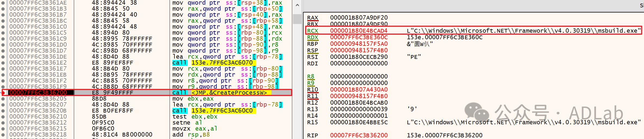Select the RIP register value
Image resolution: width=644 pixels, height=139 pixels.
point(359,135)
